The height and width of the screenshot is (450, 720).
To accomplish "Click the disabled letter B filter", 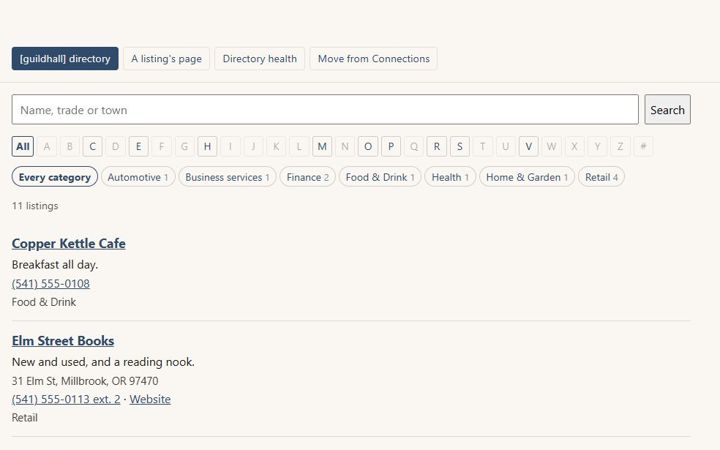I will [69, 146].
